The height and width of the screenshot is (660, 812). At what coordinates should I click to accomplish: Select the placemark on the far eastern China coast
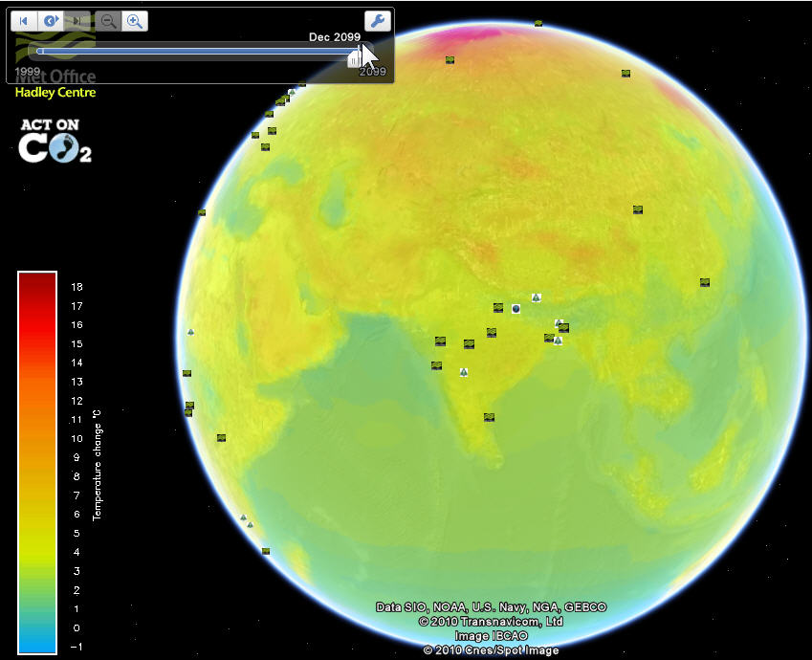click(x=705, y=282)
